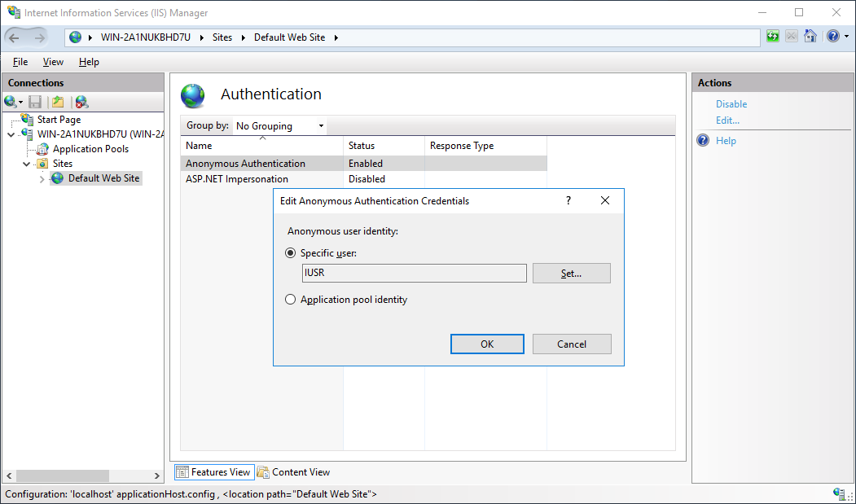This screenshot has width=856, height=504.
Task: Expand the Default Web Site tree node
Action: click(x=42, y=179)
